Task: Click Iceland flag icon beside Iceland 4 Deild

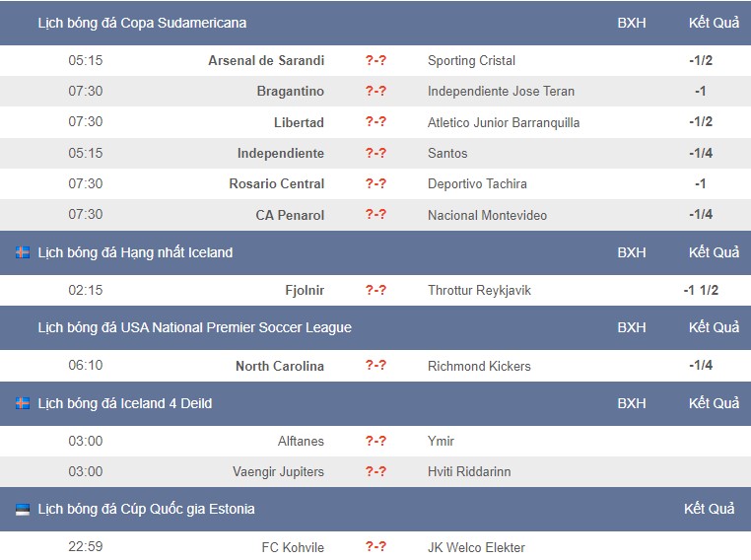Action: coord(23,403)
